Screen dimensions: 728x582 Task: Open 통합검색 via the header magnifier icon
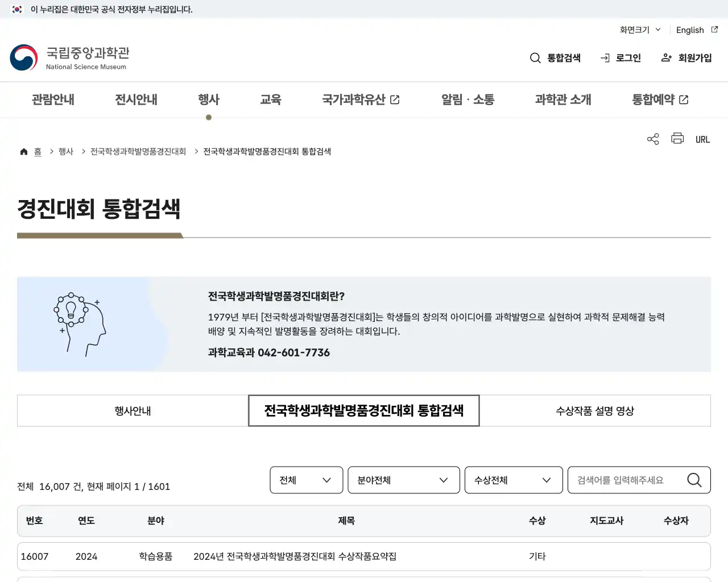point(535,57)
